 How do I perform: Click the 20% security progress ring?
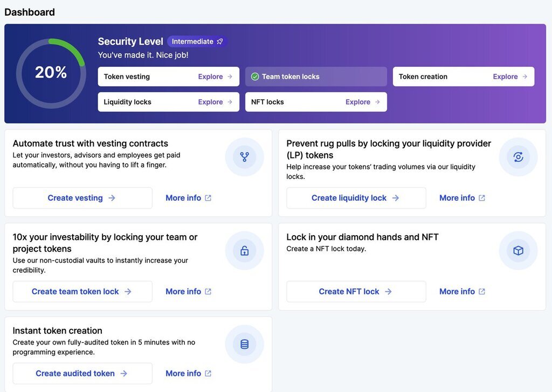51,73
